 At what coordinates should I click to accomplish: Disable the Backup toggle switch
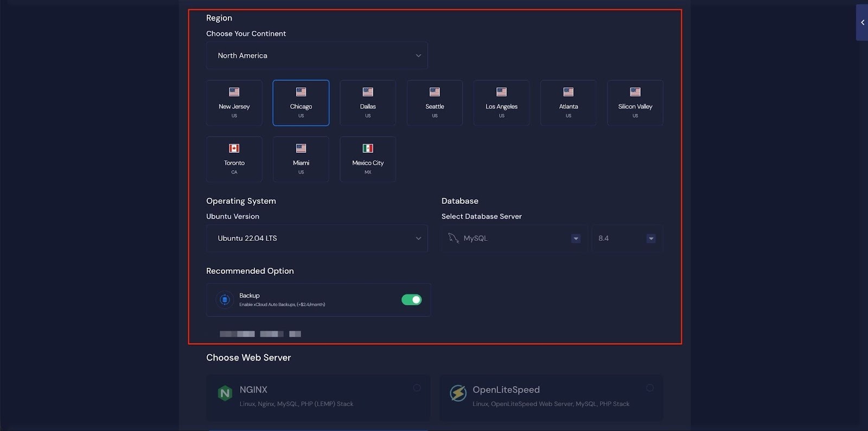tap(411, 300)
